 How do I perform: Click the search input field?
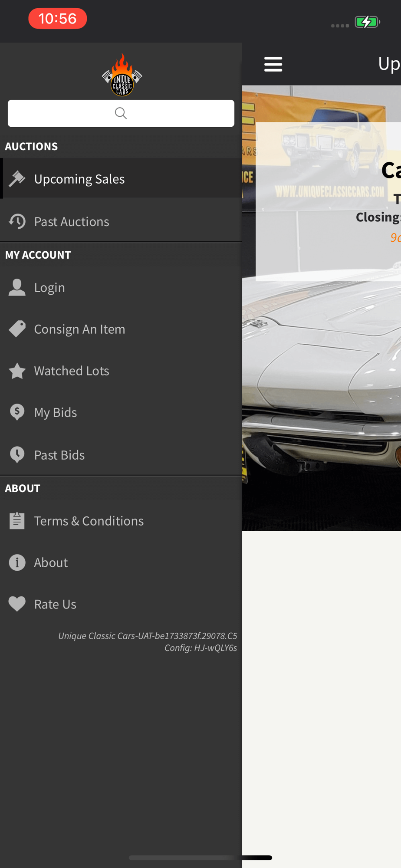click(x=121, y=113)
